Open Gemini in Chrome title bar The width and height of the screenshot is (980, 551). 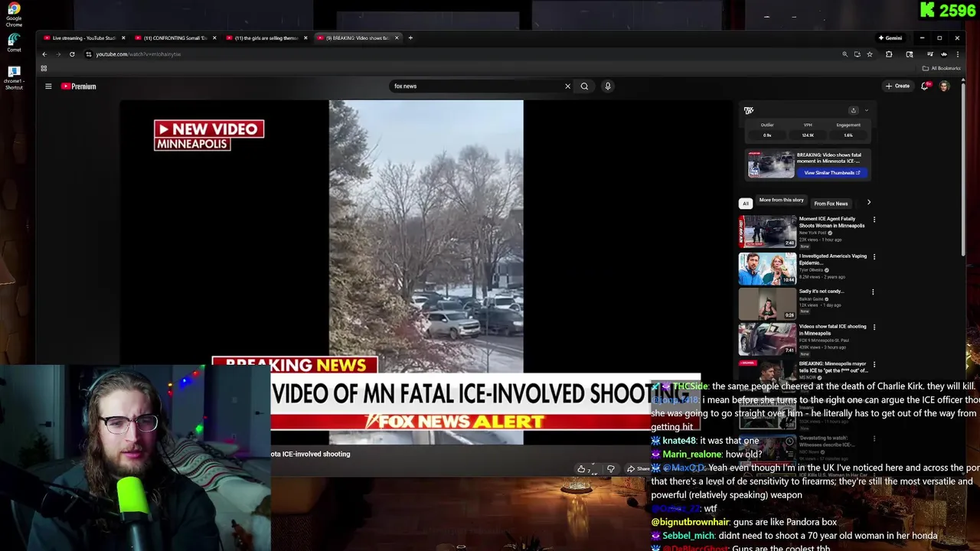pyautogui.click(x=890, y=37)
